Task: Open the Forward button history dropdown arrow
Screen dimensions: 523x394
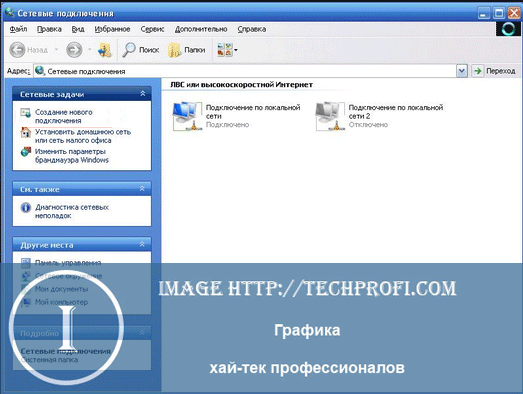Action: point(89,50)
